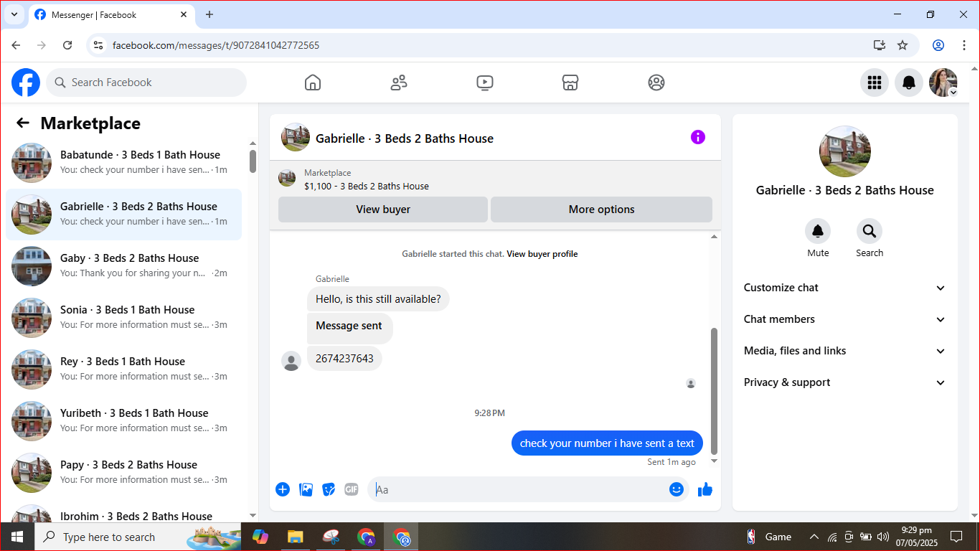Open the Marketplace icon in top navigation
980x551 pixels.
point(570,83)
